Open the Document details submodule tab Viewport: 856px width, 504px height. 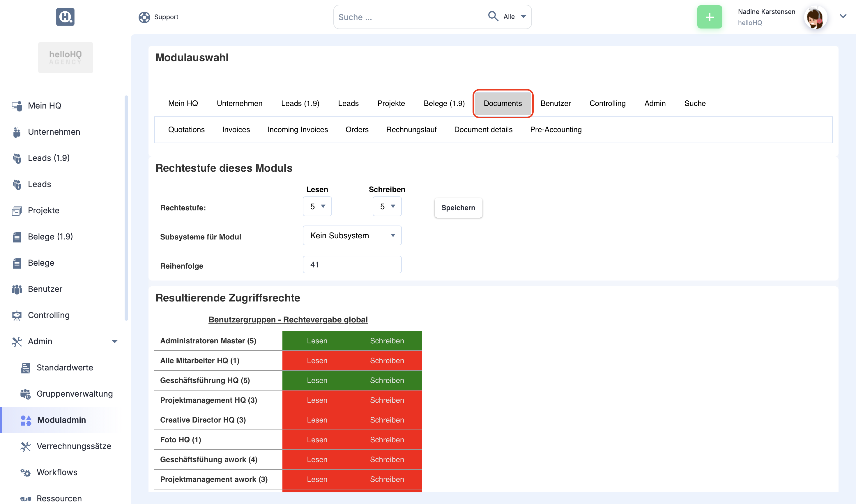pyautogui.click(x=483, y=129)
